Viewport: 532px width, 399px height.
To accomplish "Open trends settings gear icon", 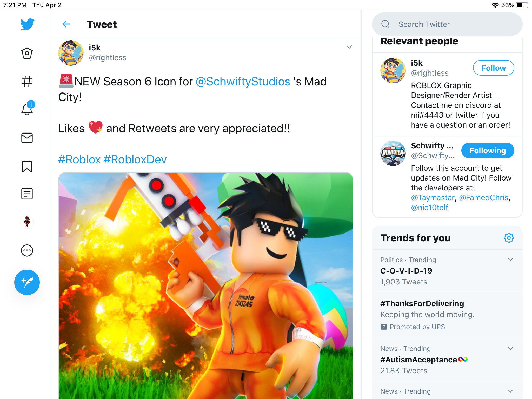I will tap(509, 238).
